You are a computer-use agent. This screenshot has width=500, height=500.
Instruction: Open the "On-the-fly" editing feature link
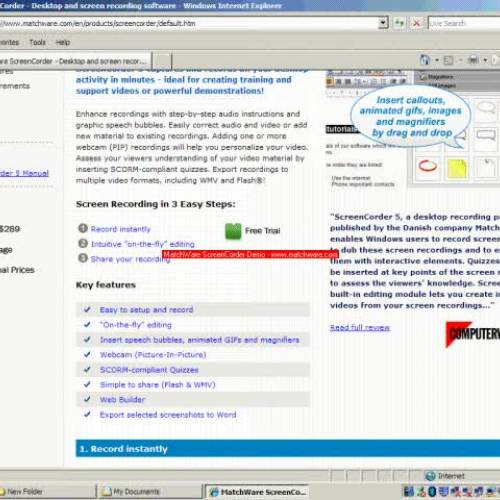tap(136, 325)
